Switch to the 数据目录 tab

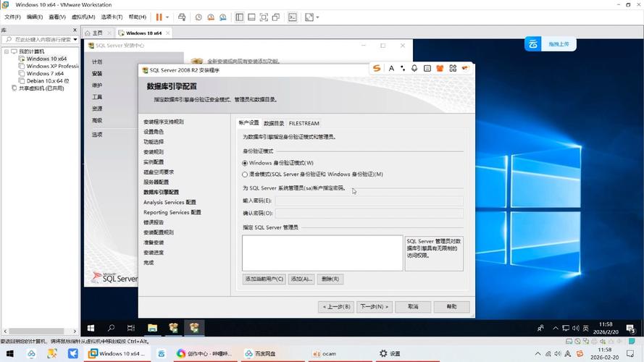274,123
